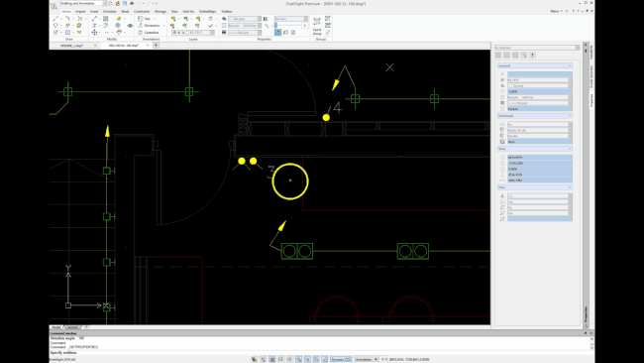
Task: Click the DraftSight application logo button
Action: [54, 5]
